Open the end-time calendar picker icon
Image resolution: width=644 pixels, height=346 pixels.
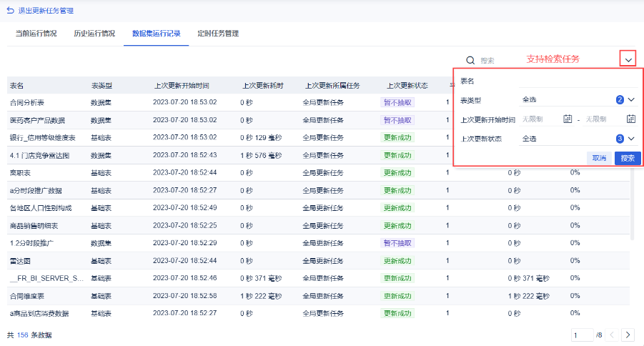pyautogui.click(x=631, y=119)
